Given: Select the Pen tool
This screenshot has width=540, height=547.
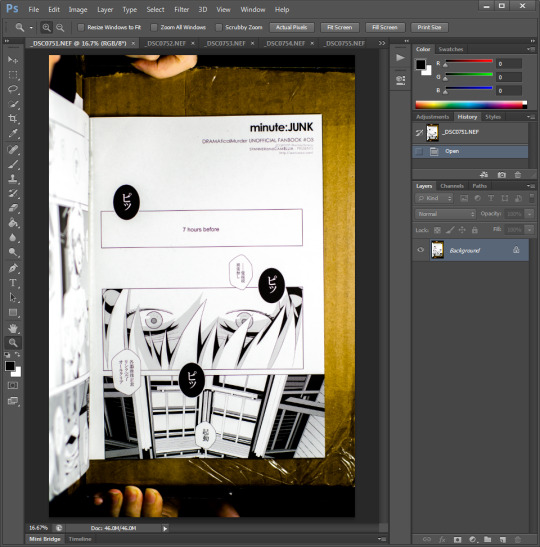Looking at the screenshot, I should (x=13, y=268).
